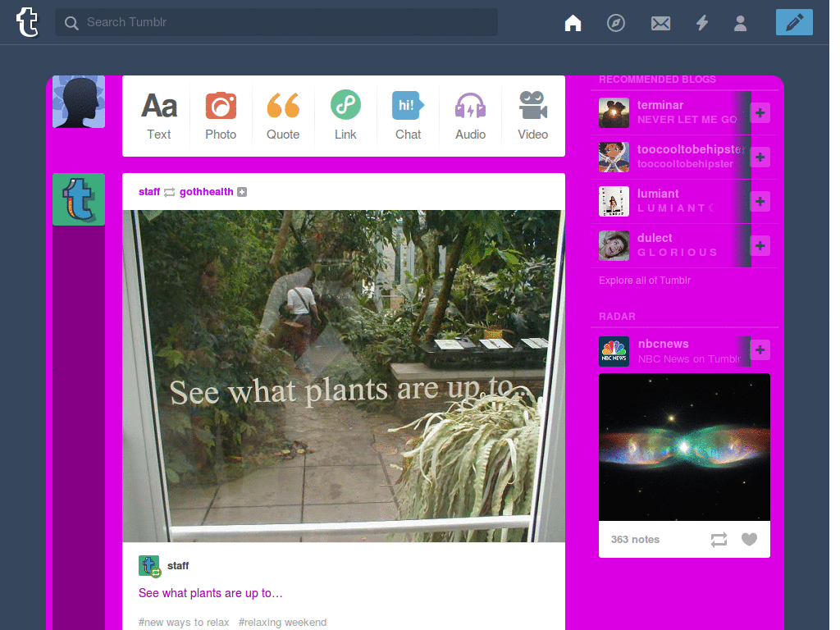Click the search magnifier icon
The width and height of the screenshot is (840, 630).
pos(71,22)
